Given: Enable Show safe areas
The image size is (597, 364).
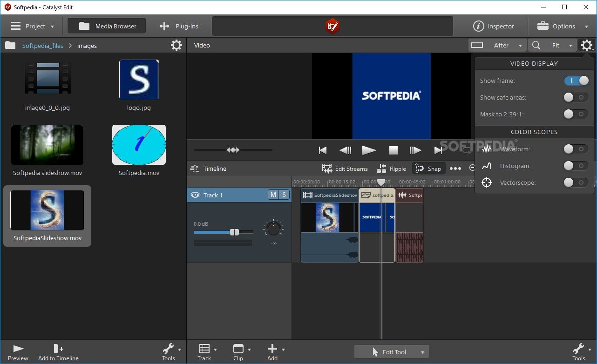Looking at the screenshot, I should 576,97.
